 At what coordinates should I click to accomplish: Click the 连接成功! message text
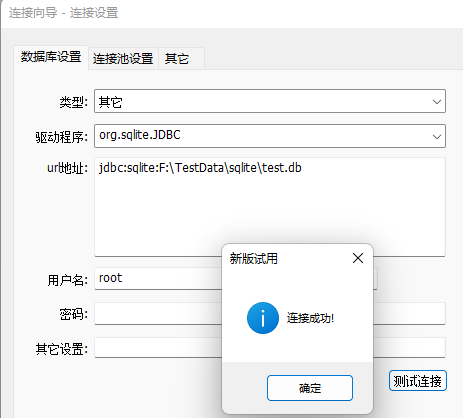click(x=310, y=318)
